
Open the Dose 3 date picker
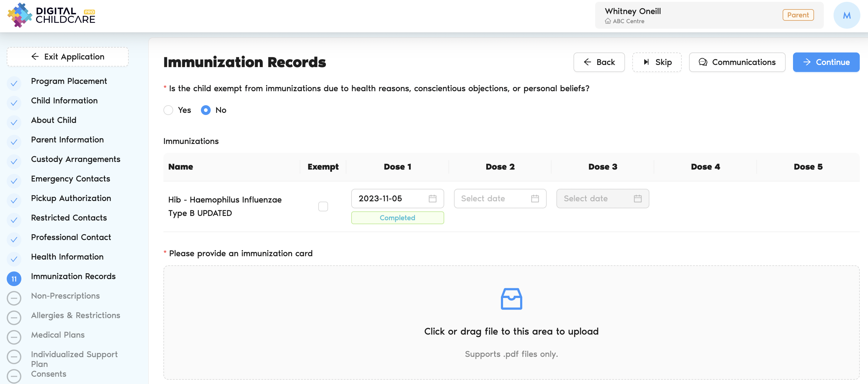tap(595, 199)
